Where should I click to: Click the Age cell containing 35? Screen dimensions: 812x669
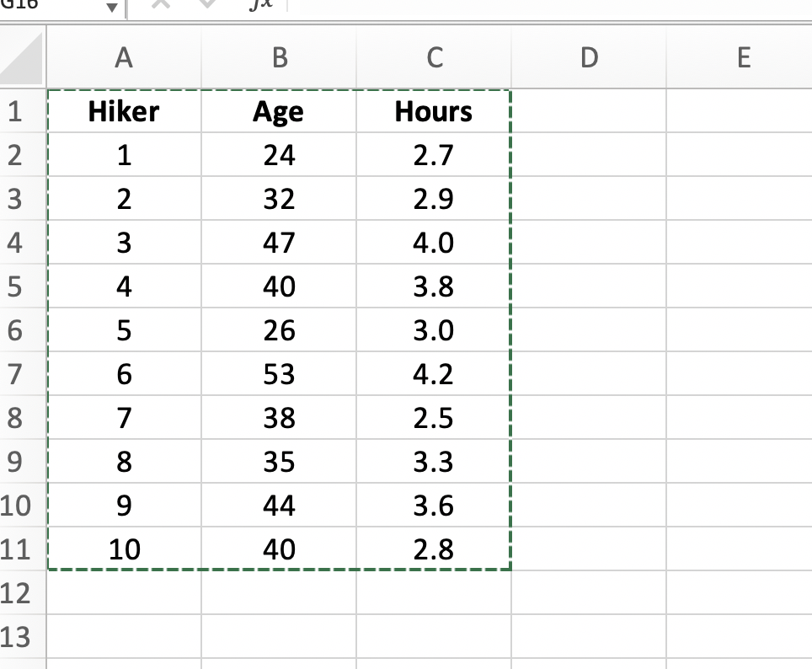coord(279,461)
